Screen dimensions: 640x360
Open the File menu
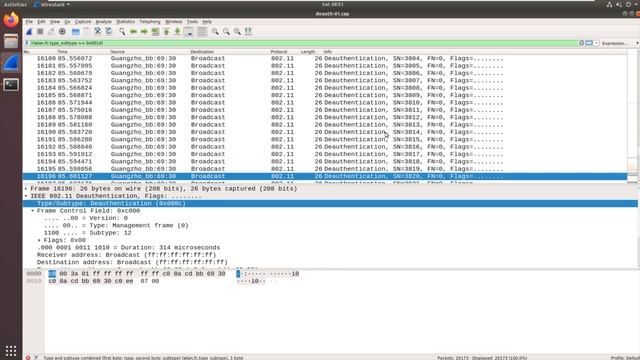point(29,22)
